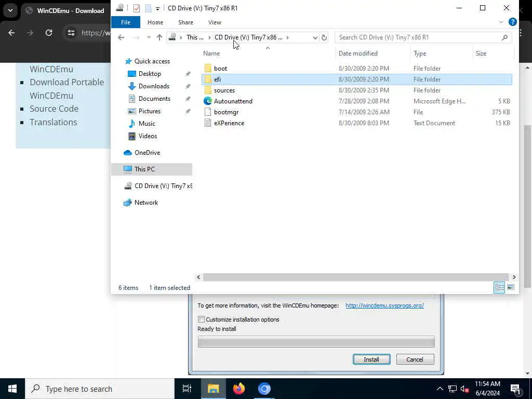
Task: Expand the Explorer ribbon chevron
Action: tap(501, 22)
